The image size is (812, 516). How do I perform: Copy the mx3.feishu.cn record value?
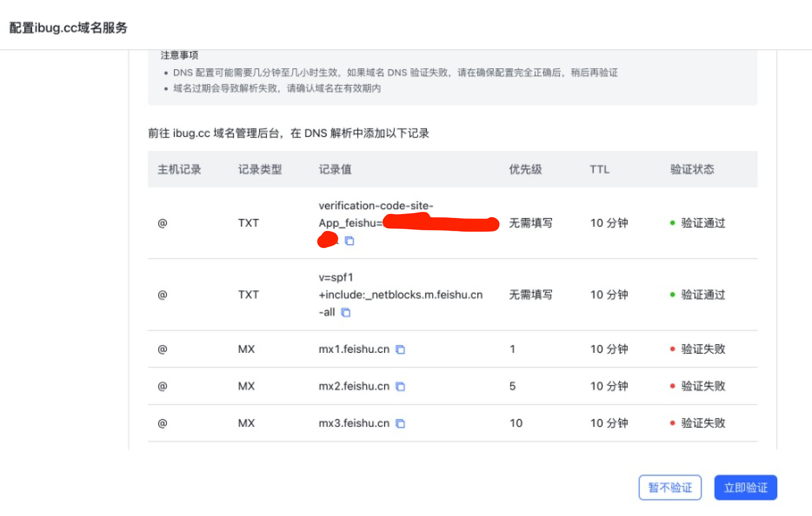tap(400, 423)
